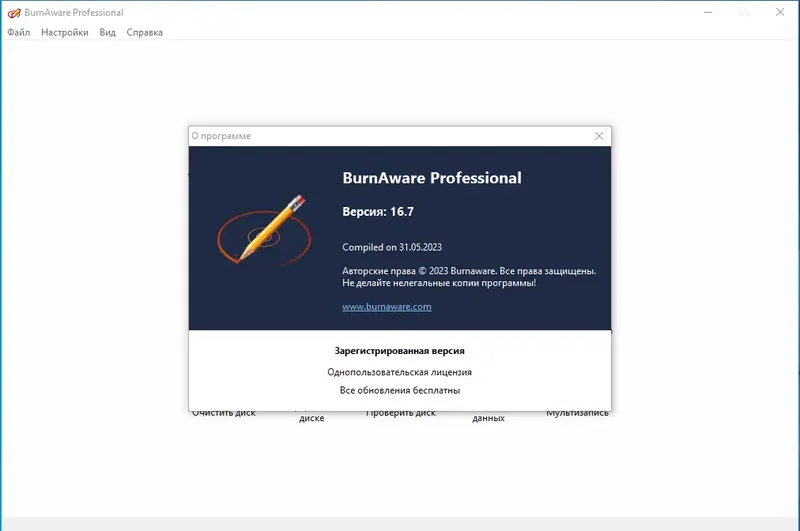Click the 'BurnAware Professional' dialog heading
This screenshot has width=800, height=531.
(x=432, y=178)
